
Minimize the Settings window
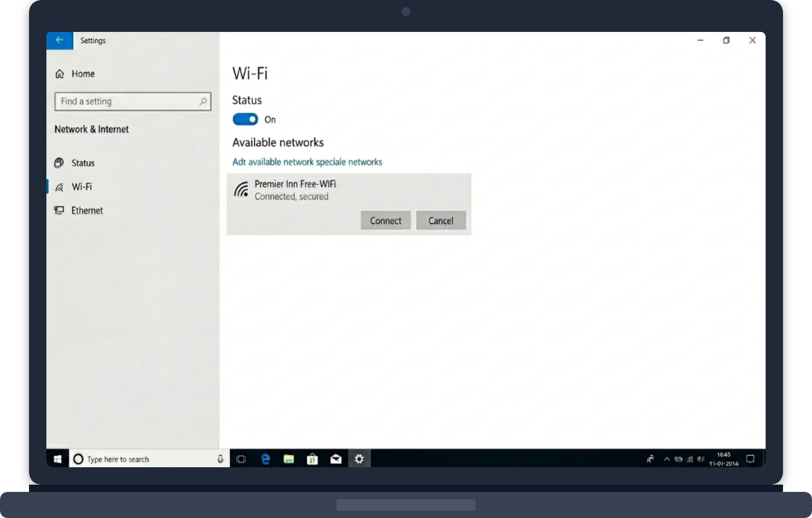(x=700, y=40)
